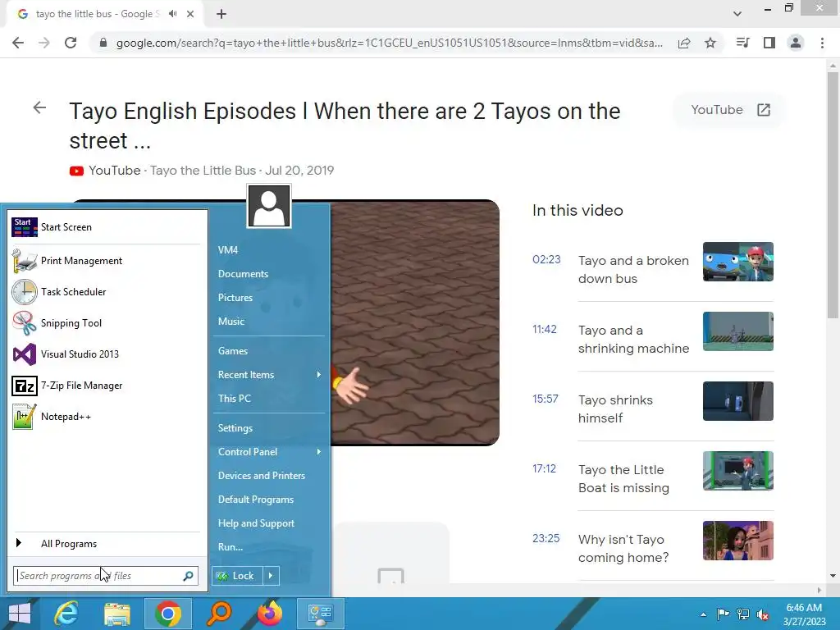Click the Action Center flag tray icon
The image size is (840, 630).
pyautogui.click(x=723, y=614)
